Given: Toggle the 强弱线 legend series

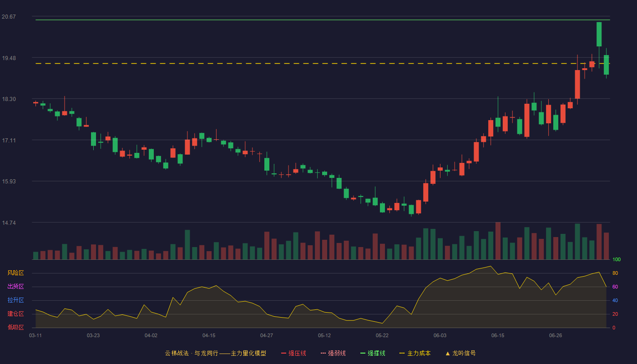Looking at the screenshot, I should point(333,353).
